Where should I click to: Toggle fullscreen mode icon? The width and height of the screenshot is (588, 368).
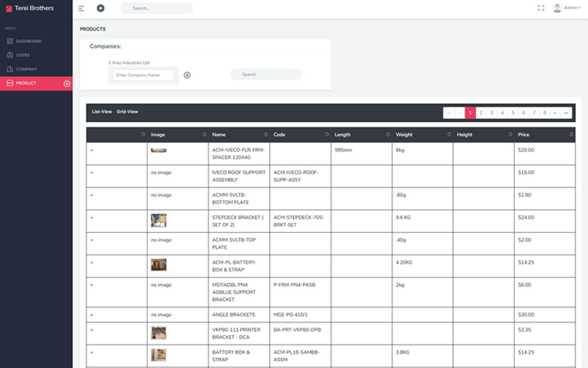point(541,8)
